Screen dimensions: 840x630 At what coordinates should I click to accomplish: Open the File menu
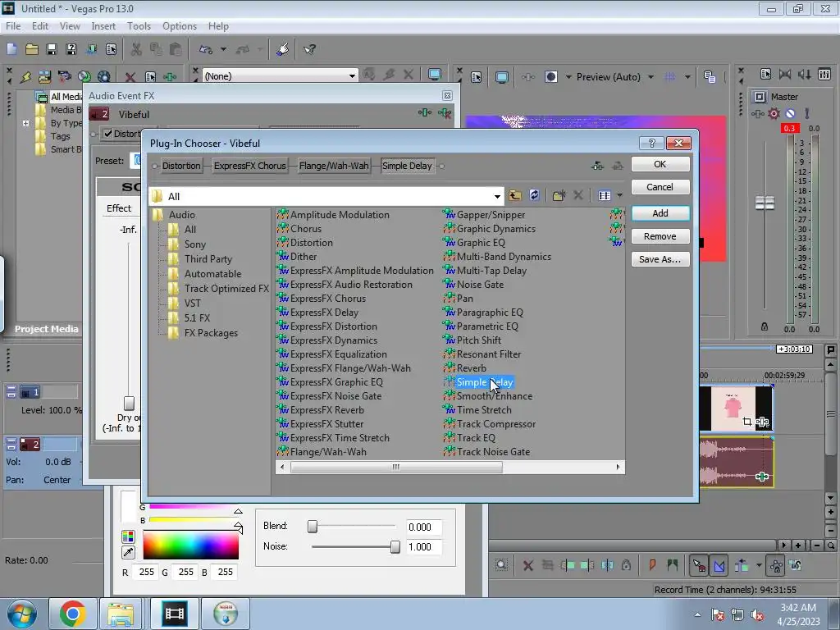[13, 25]
